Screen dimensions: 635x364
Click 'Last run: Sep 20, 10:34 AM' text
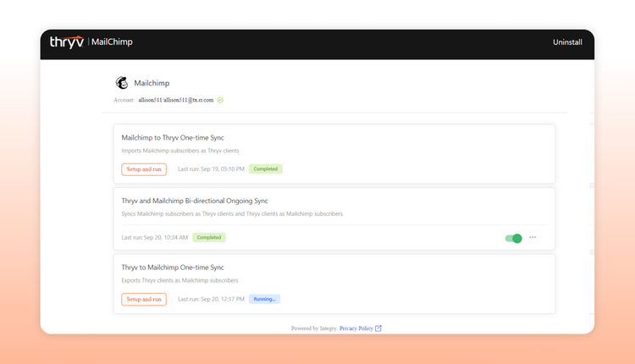click(155, 237)
